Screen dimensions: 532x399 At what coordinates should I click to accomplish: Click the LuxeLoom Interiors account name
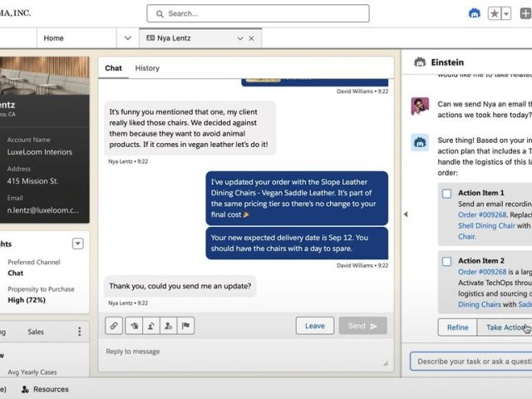tap(40, 152)
